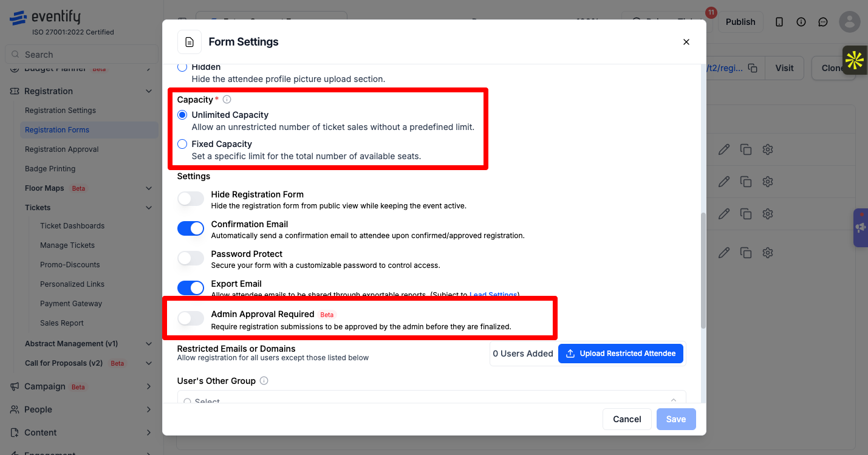Go to Registration Approval in the sidebar
Screen dimensions: 868x455
pos(61,149)
